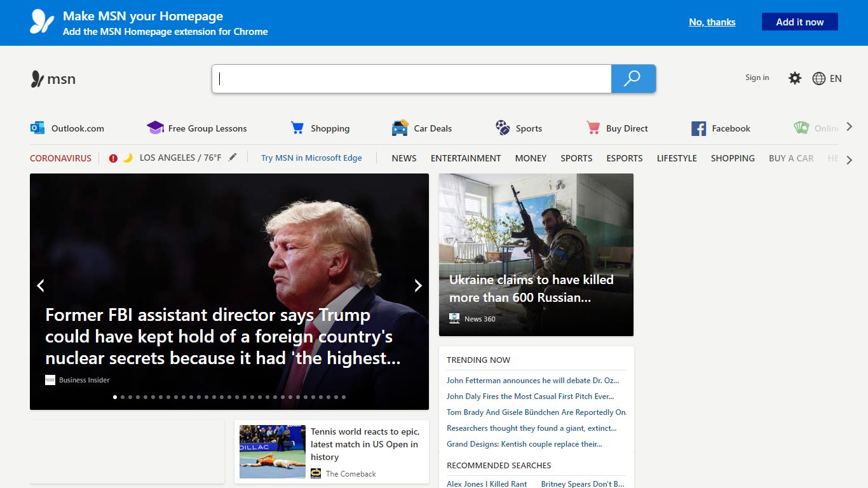The image size is (868, 488).
Task: Open the msn home logo
Action: tap(53, 79)
